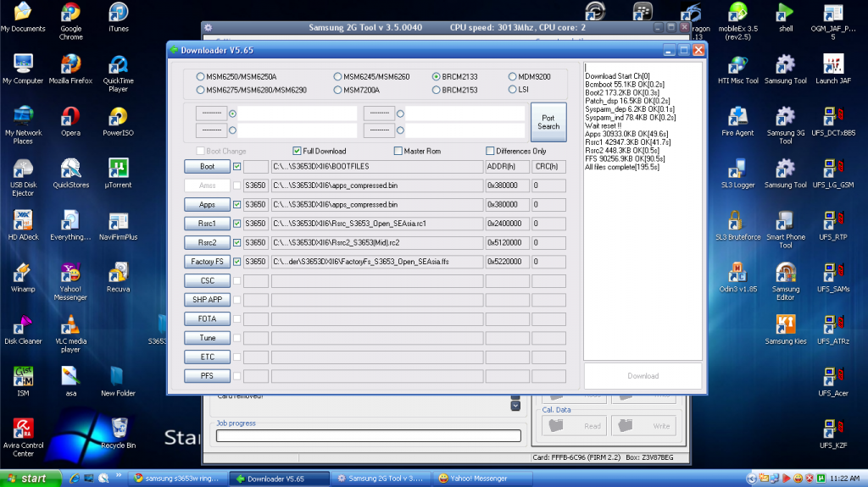Click the Tune file button
868x487 pixels.
click(x=207, y=338)
